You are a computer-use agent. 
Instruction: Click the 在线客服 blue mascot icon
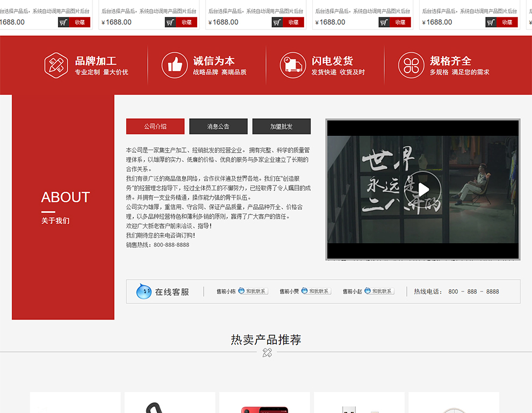[143, 291]
